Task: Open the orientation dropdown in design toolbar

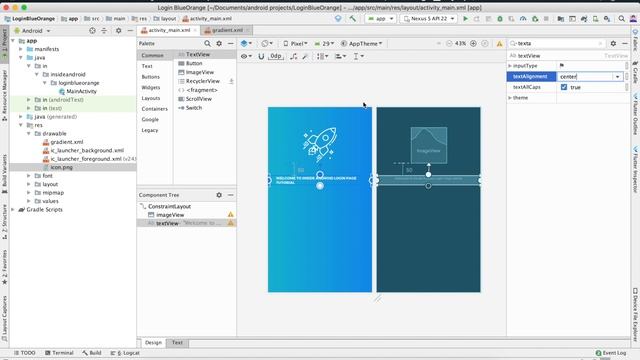Action: (x=267, y=43)
